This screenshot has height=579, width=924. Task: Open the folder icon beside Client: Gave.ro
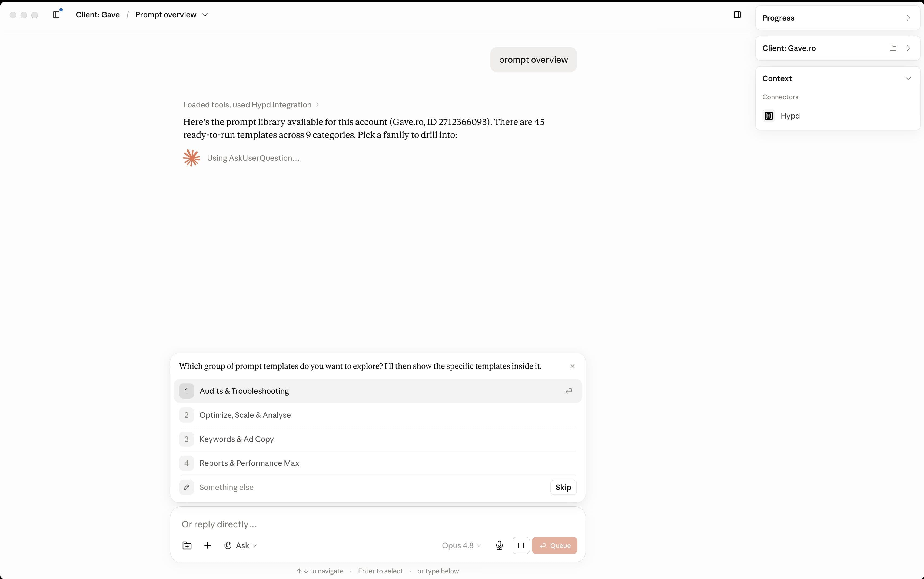click(893, 48)
